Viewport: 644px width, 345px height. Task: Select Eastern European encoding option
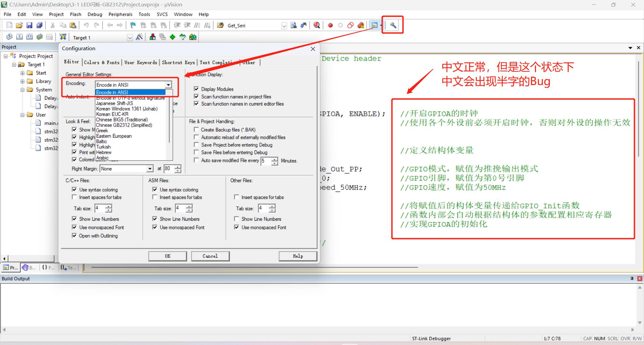pyautogui.click(x=131, y=136)
